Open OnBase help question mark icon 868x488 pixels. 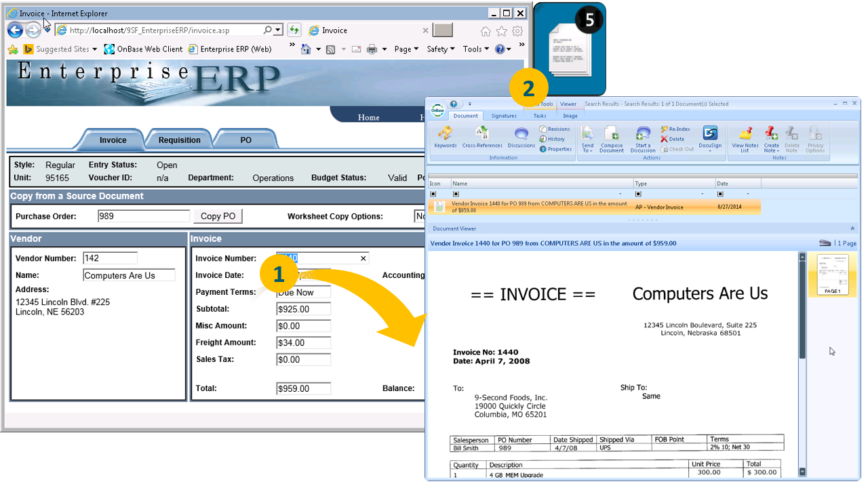point(454,104)
